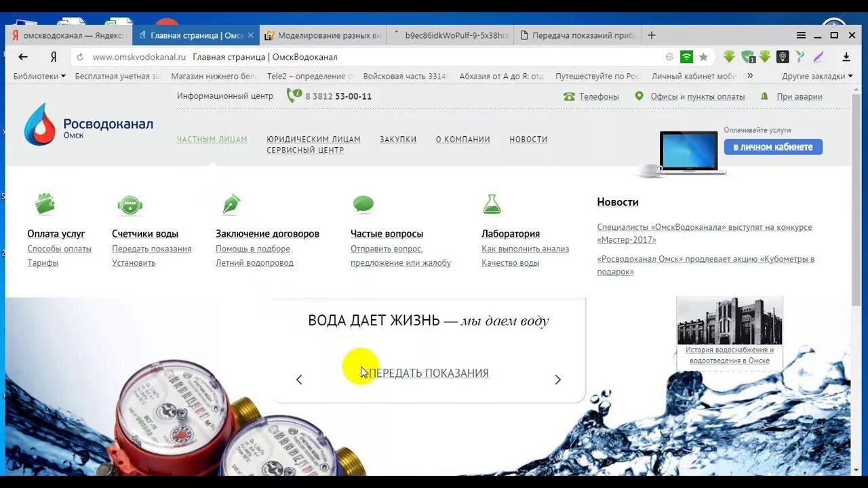Click the green Wi-Fi protection icon in address bar

[686, 57]
